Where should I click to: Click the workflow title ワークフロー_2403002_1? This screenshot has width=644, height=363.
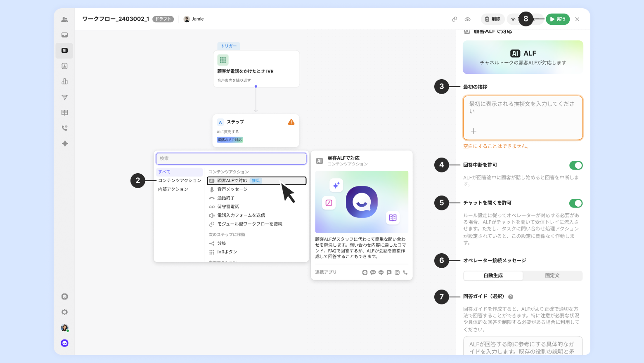coord(116,19)
